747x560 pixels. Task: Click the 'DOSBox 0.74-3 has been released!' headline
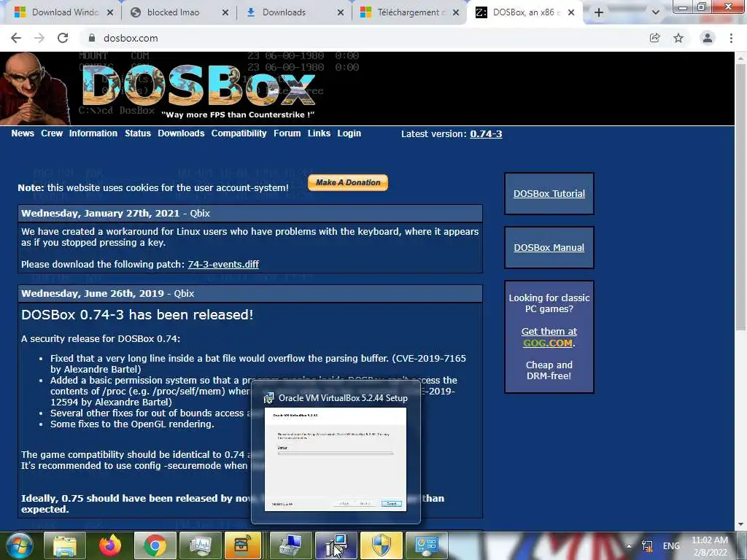[x=137, y=315]
